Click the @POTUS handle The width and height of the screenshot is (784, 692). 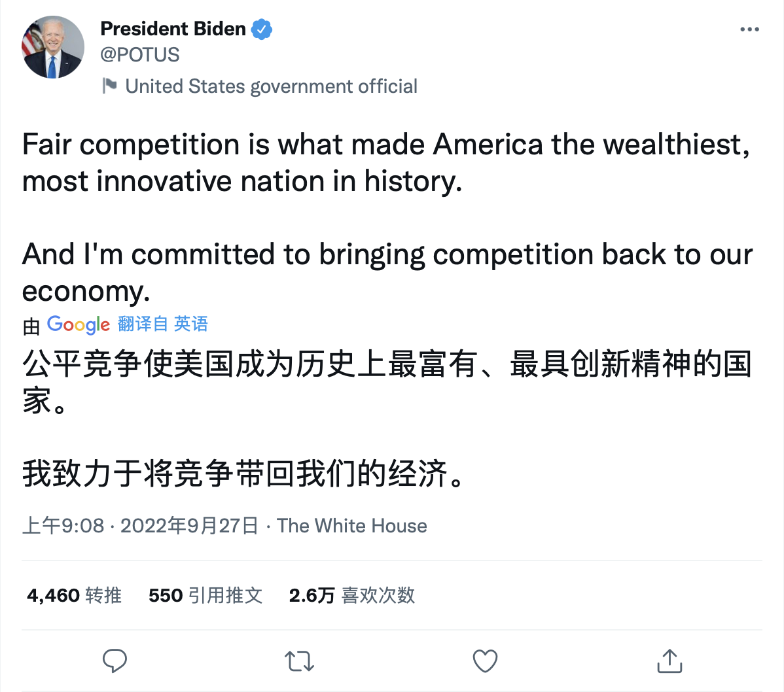point(140,54)
